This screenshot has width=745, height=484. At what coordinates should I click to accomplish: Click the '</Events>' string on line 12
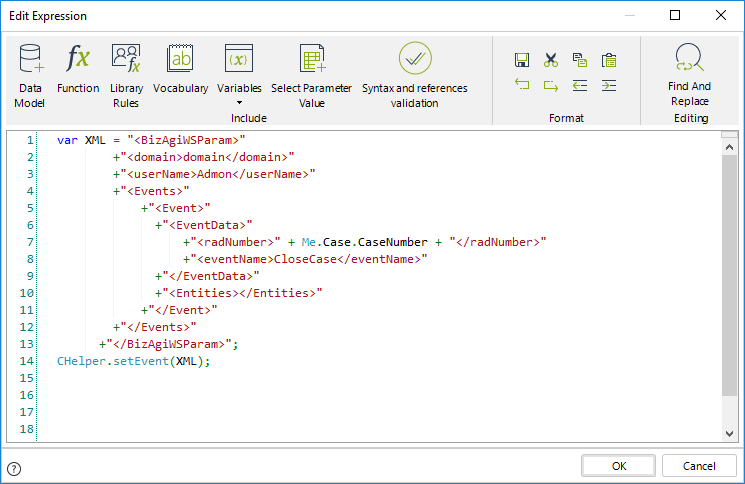(x=158, y=327)
